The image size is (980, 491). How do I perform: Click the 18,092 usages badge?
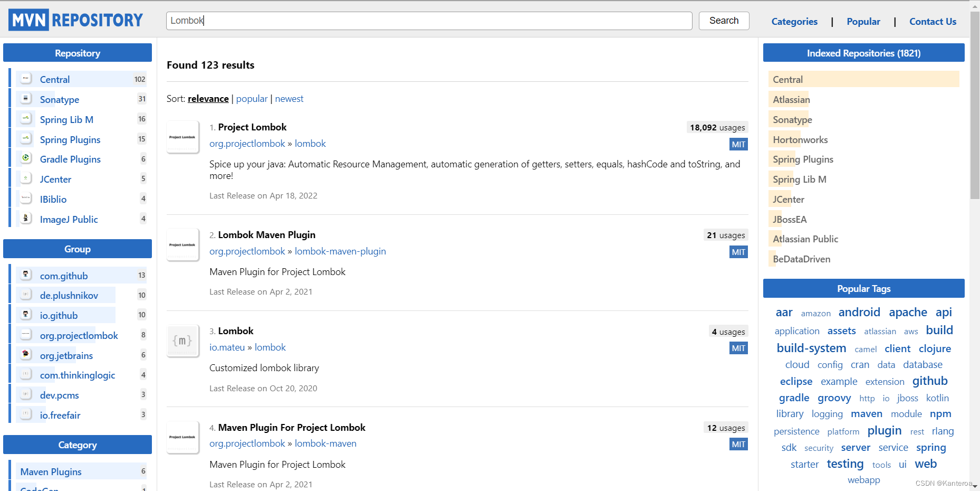(717, 128)
